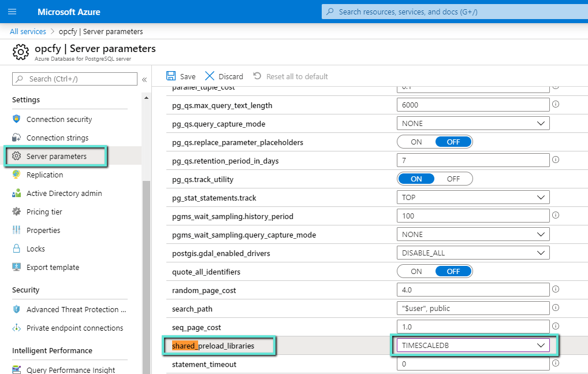Disable pg_qs.track_utility

(454, 179)
